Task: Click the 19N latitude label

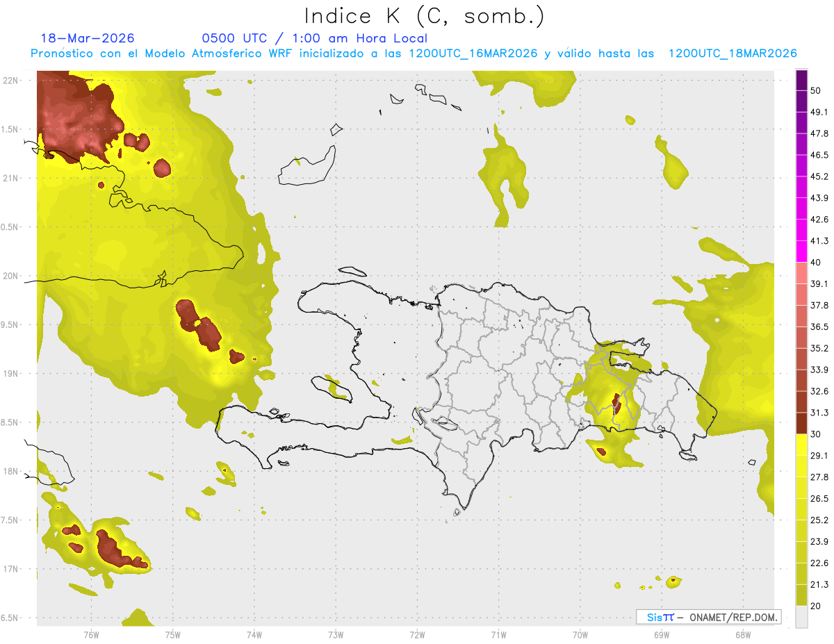Action: [x=10, y=373]
